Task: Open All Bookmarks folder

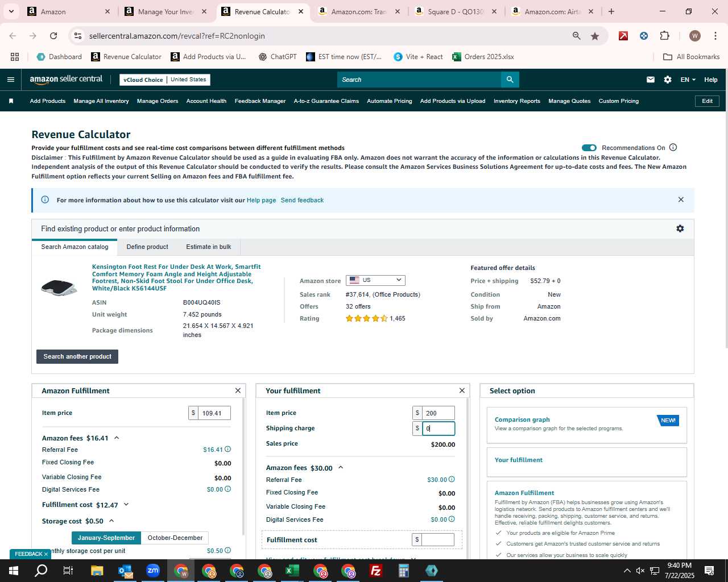Action: click(692, 57)
